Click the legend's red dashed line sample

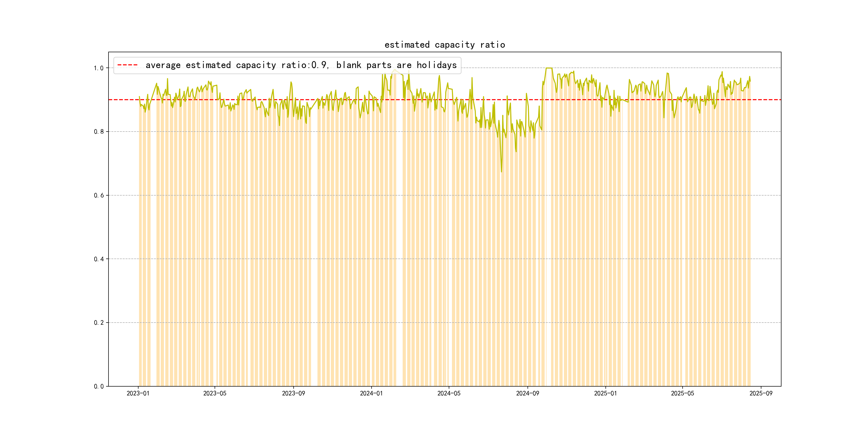pyautogui.click(x=127, y=65)
